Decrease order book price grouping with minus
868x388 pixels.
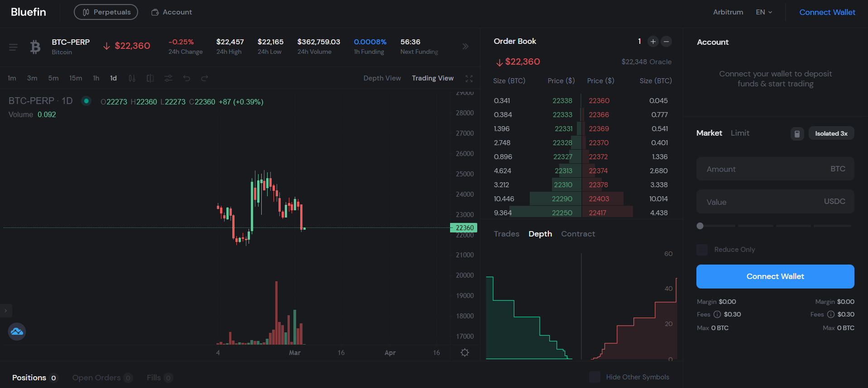tap(666, 42)
